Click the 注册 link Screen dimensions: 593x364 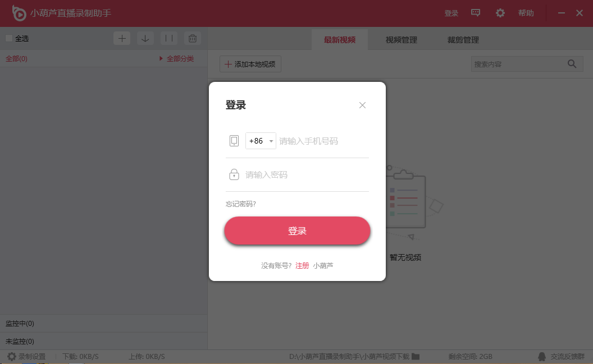302,265
